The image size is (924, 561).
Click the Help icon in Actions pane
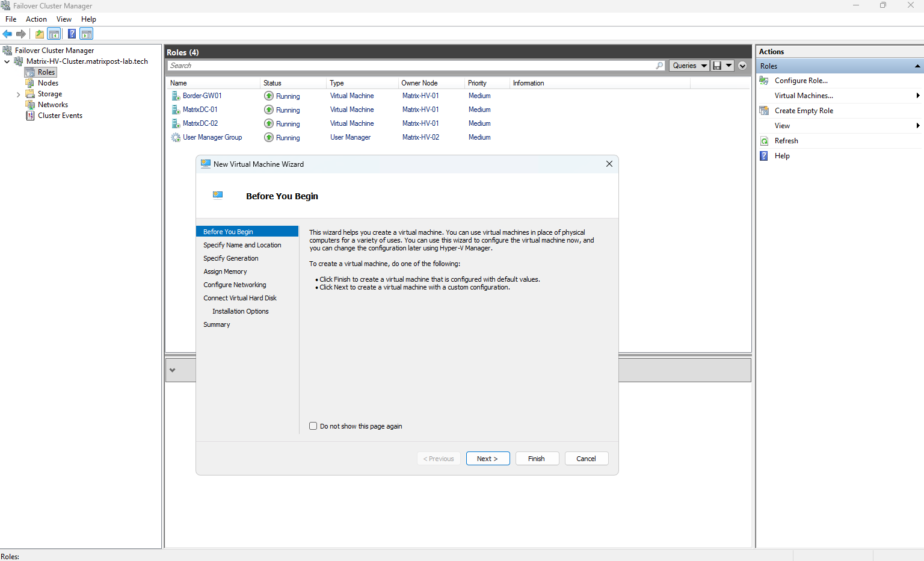(764, 156)
